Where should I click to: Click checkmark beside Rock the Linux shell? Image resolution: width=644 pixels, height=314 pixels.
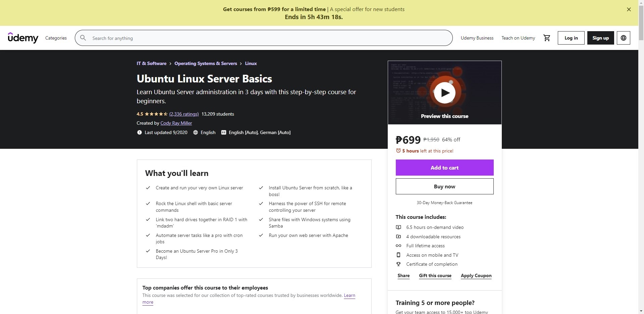[148, 203]
